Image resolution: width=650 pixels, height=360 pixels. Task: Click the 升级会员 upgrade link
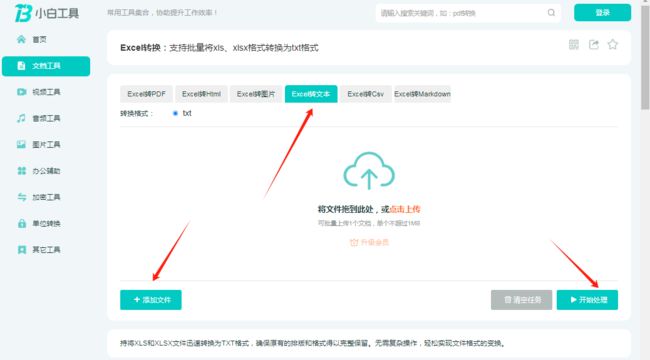pos(369,242)
